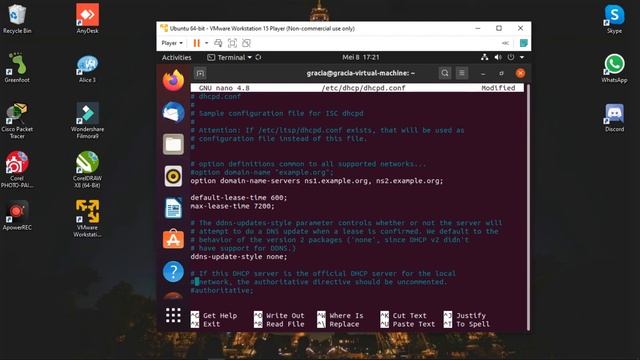The image size is (640, 360).
Task: Click the 'To Spell' nano shortcut label
Action: [473, 324]
